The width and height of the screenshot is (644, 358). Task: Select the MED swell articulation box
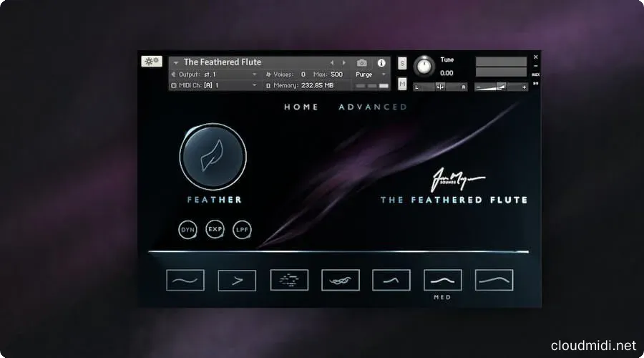click(443, 280)
